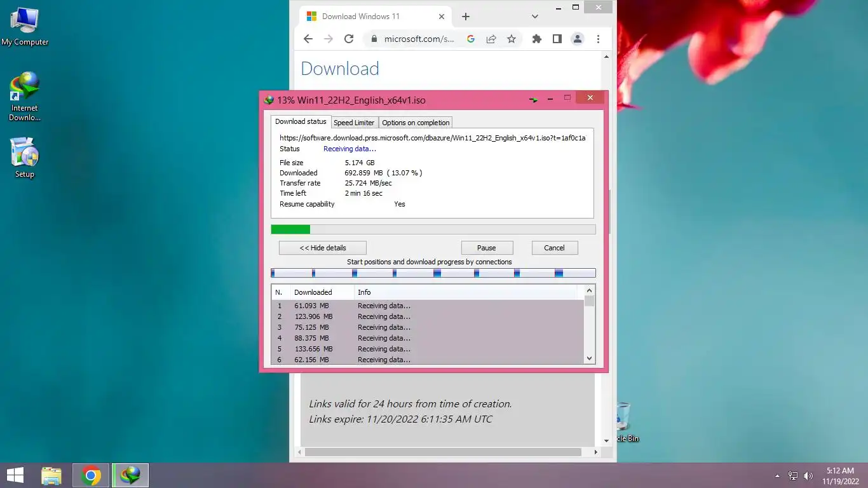Click Receiving data status text
Image resolution: width=868 pixels, height=488 pixels.
pyautogui.click(x=349, y=149)
